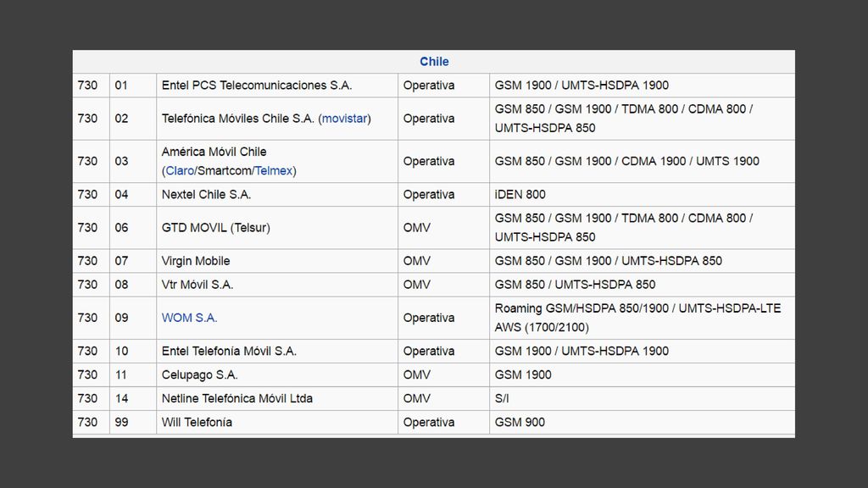Click code '14' cell
868x488 pixels.
click(133, 398)
